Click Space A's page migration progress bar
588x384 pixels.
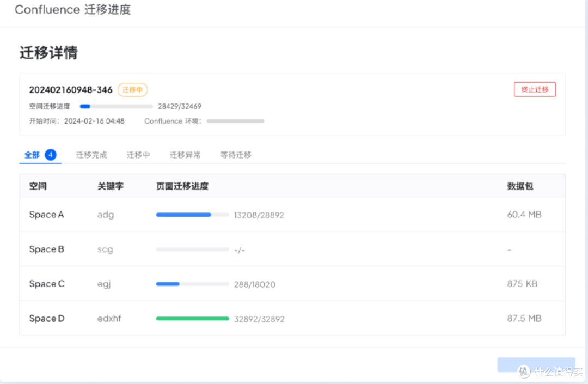pos(192,215)
